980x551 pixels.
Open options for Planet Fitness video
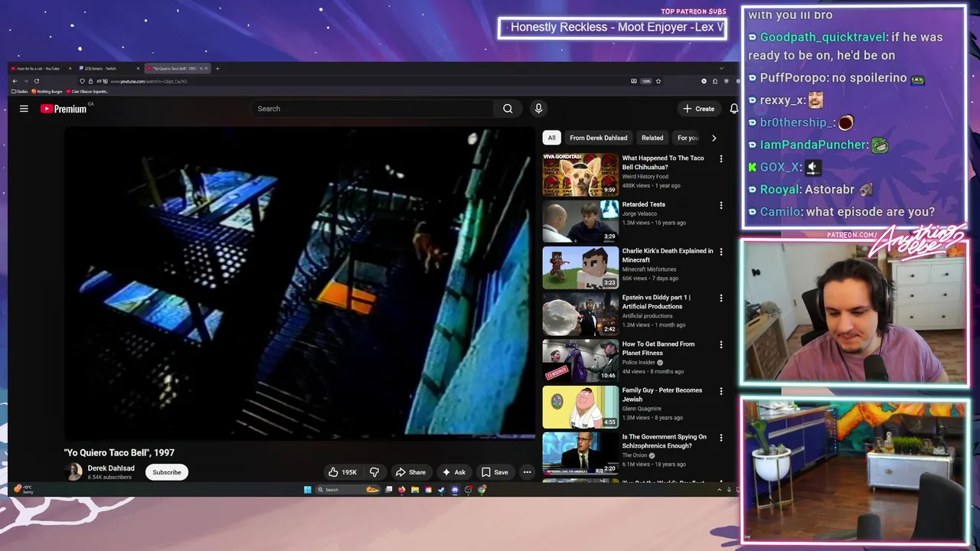point(720,344)
